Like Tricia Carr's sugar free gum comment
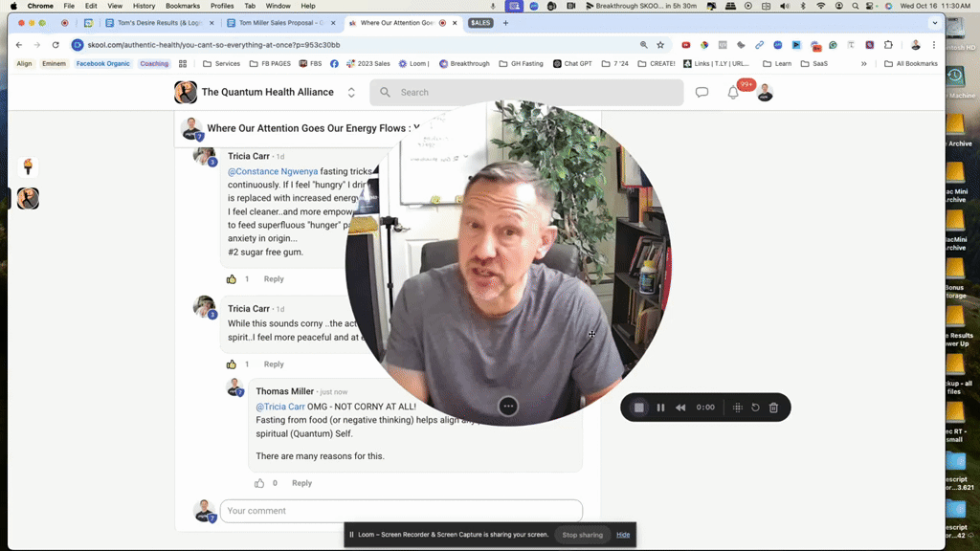Viewport: 980px width, 551px height. pos(232,279)
